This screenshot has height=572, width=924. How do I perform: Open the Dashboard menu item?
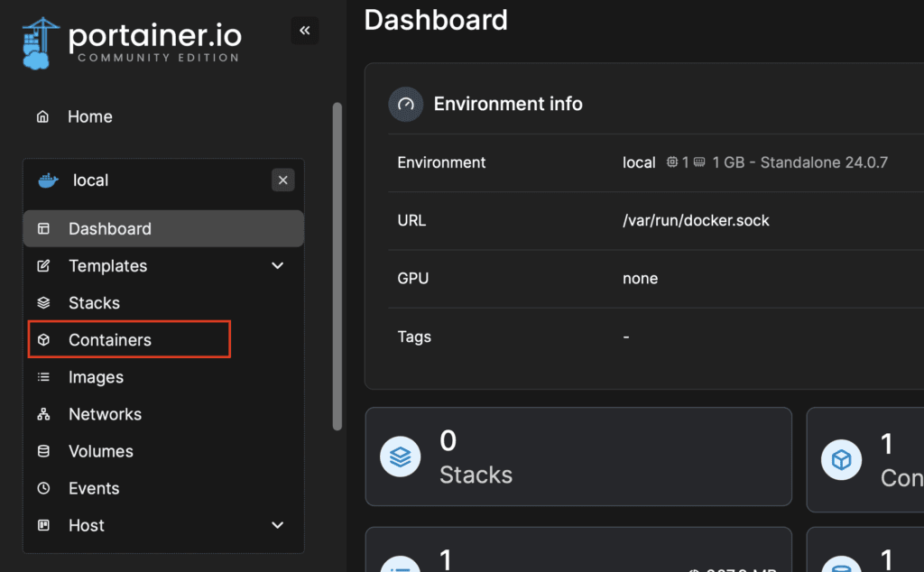109,229
